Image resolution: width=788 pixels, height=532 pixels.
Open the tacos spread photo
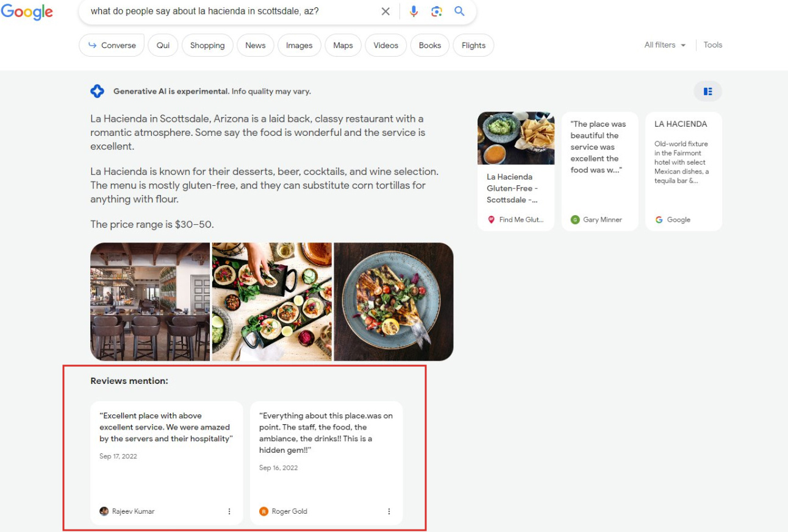click(x=272, y=302)
